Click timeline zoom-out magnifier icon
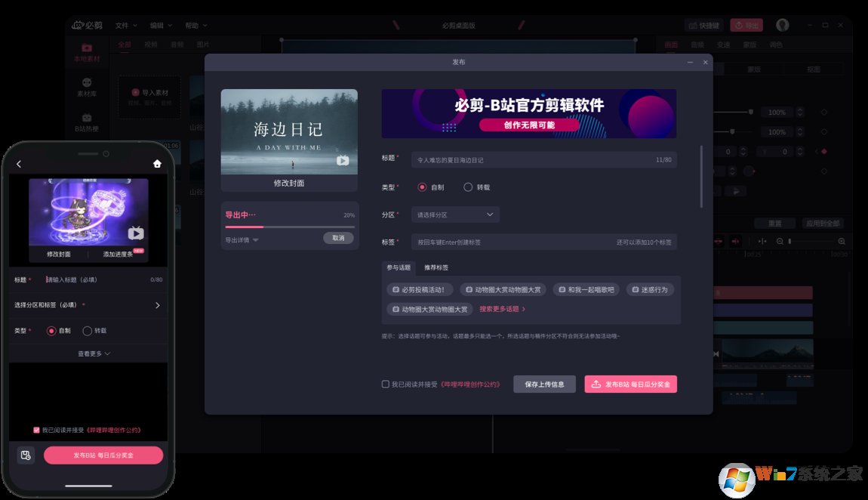The width and height of the screenshot is (868, 500). coord(780,242)
